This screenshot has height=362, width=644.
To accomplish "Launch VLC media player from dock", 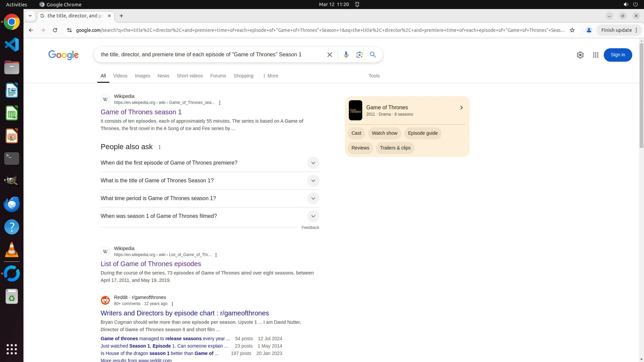I will click(x=12, y=250).
